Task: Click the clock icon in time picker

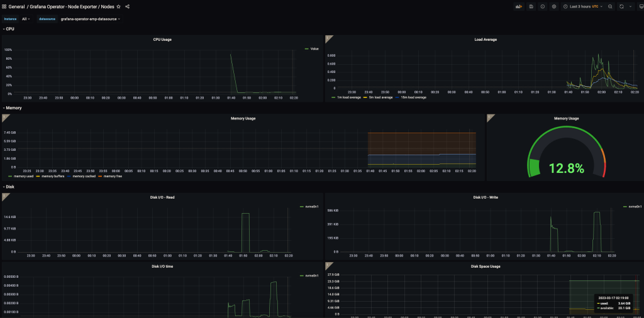Action: click(565, 6)
